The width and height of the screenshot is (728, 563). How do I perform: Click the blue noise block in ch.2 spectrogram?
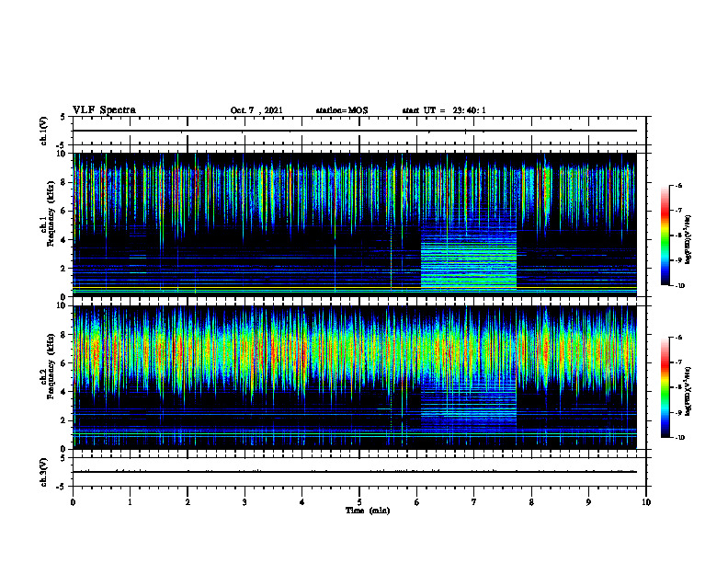pyautogui.click(x=469, y=404)
